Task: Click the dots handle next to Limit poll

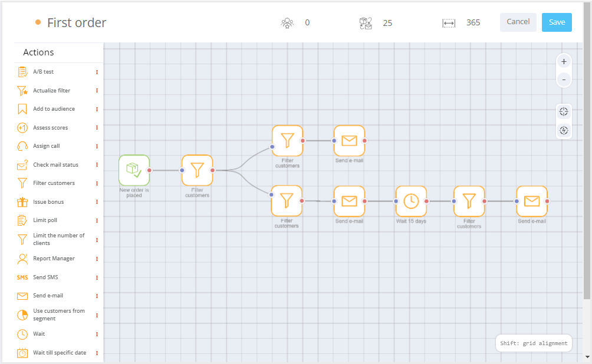Action: pos(97,221)
